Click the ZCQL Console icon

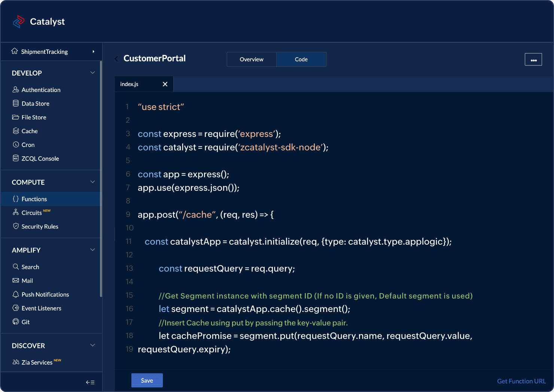click(16, 158)
